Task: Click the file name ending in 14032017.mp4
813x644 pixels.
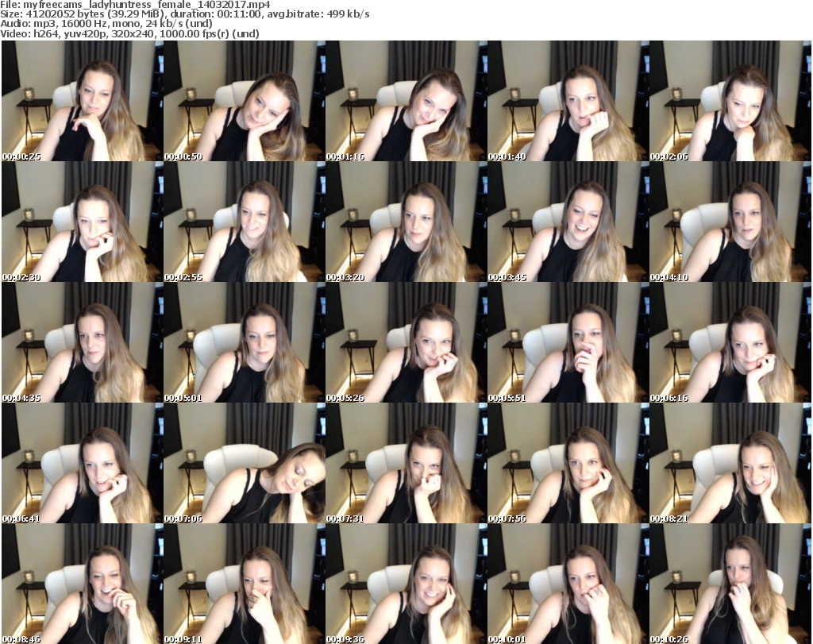Action: click(x=147, y=5)
